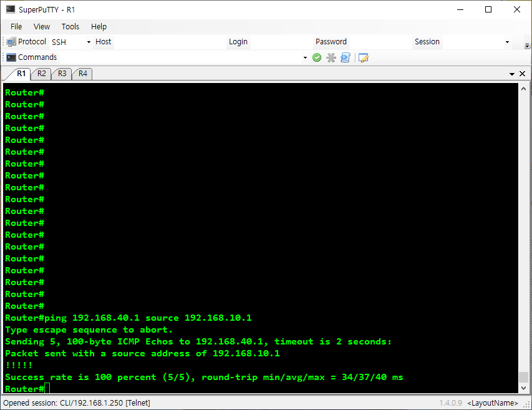This screenshot has width=532, height=410.
Task: Click the Login input field
Action: pyautogui.click(x=281, y=42)
